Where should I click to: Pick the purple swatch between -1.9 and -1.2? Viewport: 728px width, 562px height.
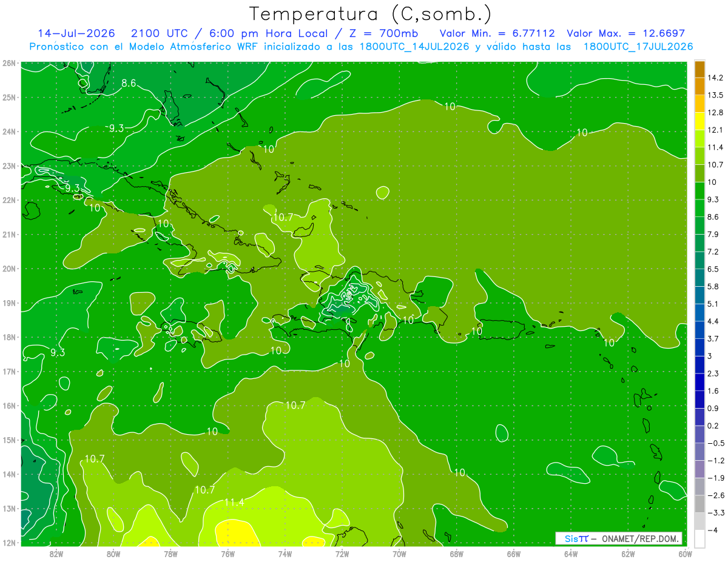click(699, 469)
